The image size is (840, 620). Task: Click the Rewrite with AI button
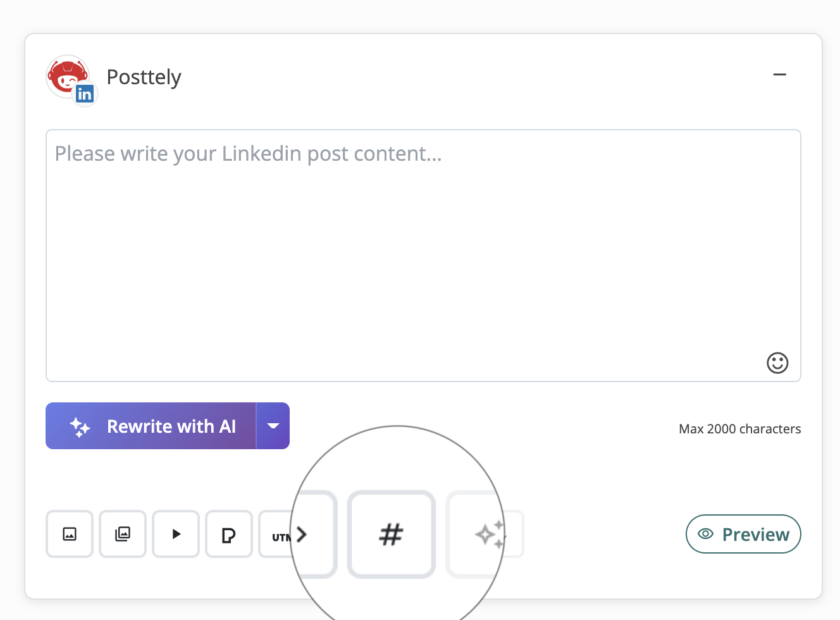click(x=171, y=426)
